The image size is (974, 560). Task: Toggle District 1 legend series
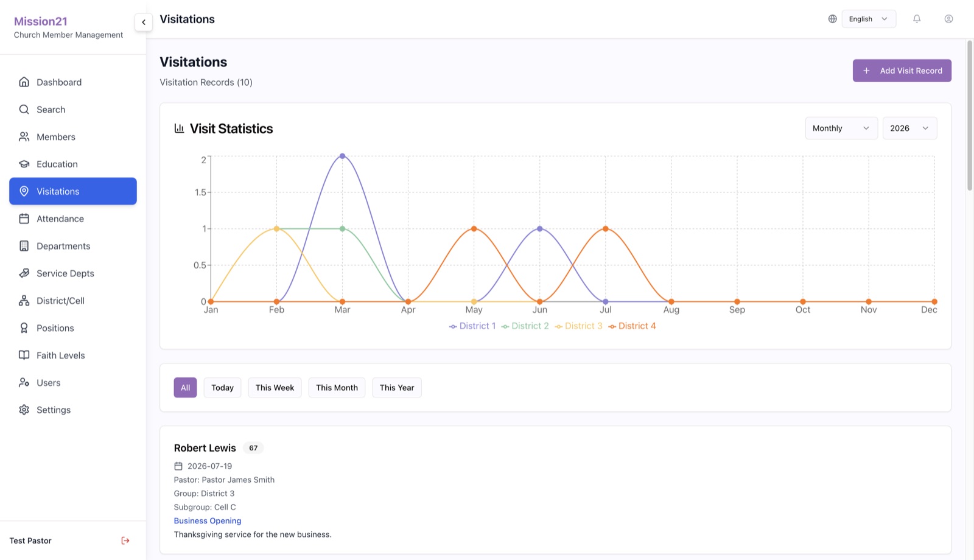pyautogui.click(x=472, y=326)
